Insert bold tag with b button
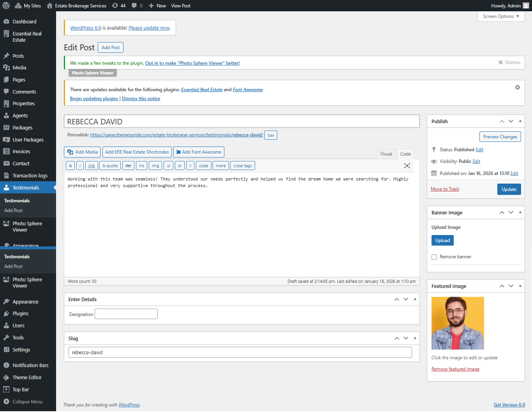 [x=70, y=166]
